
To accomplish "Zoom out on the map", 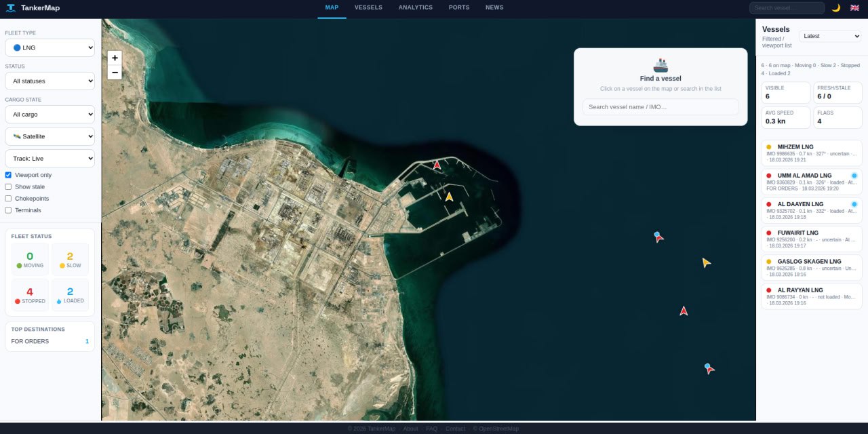I will (115, 73).
